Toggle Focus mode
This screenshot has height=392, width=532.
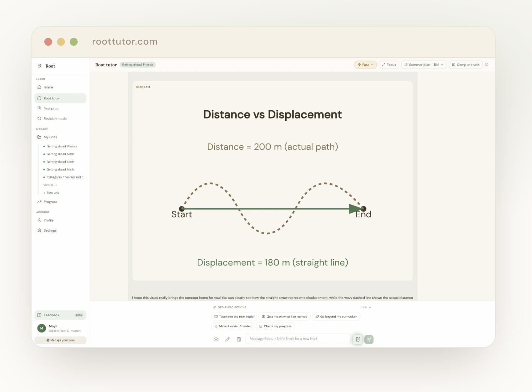[x=389, y=65]
